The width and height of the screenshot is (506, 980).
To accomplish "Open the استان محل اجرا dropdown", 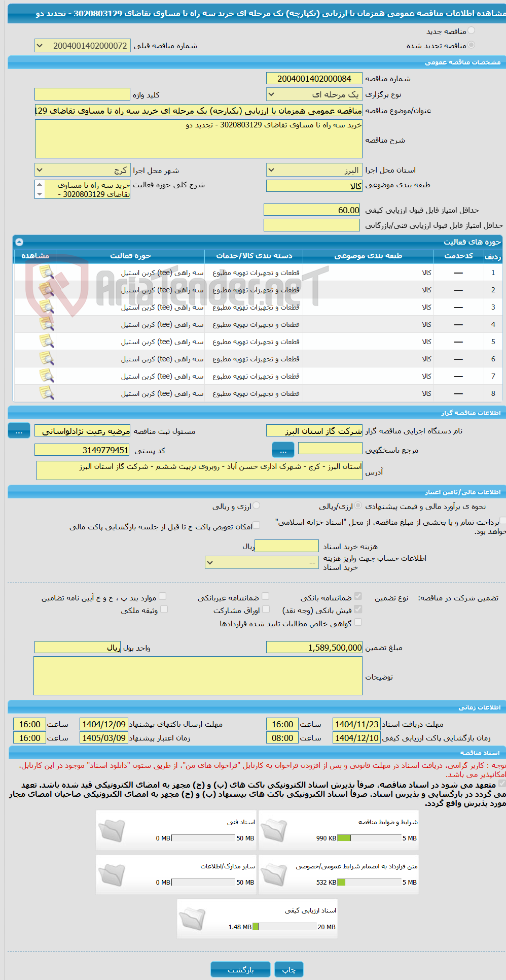I will coord(314,170).
